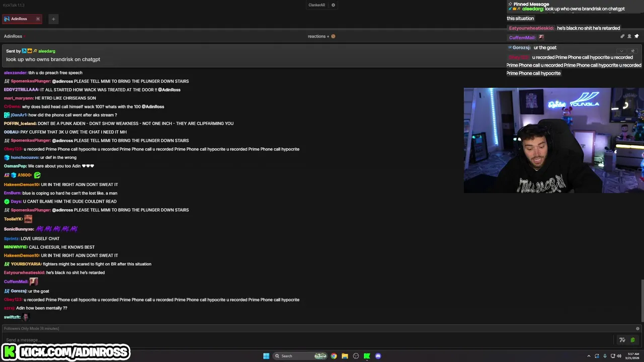Click the reactions + control
Image resolution: width=644 pixels, height=362 pixels.
pos(318,36)
